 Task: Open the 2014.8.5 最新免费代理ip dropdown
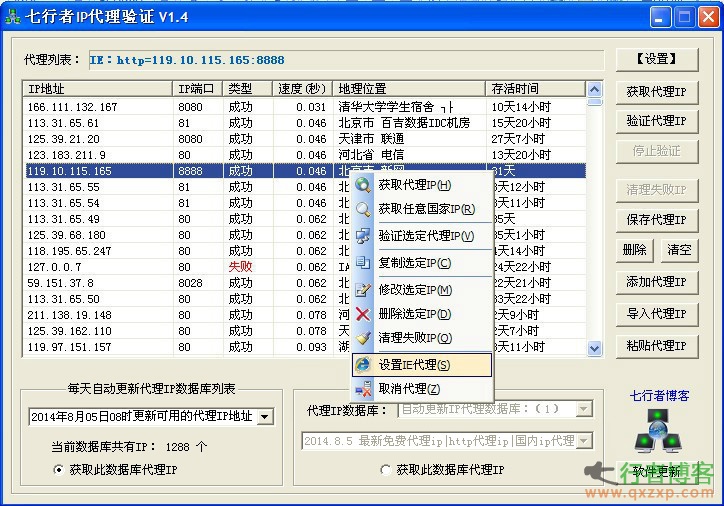pyautogui.click(x=584, y=440)
